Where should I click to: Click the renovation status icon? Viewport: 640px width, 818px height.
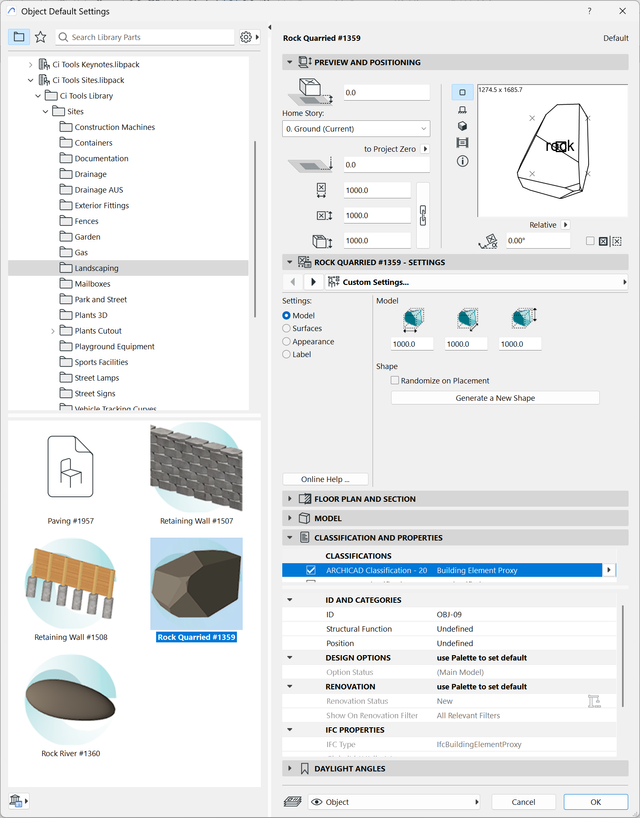click(x=594, y=701)
